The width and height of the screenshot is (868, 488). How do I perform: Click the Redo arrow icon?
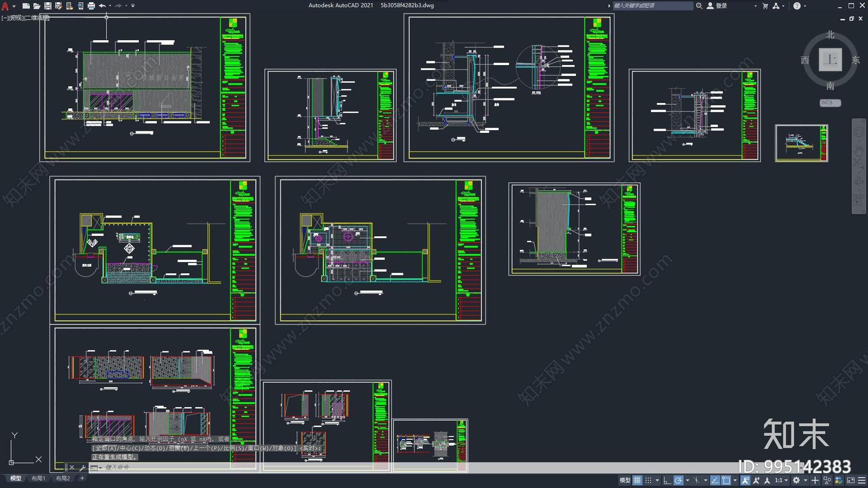click(118, 6)
